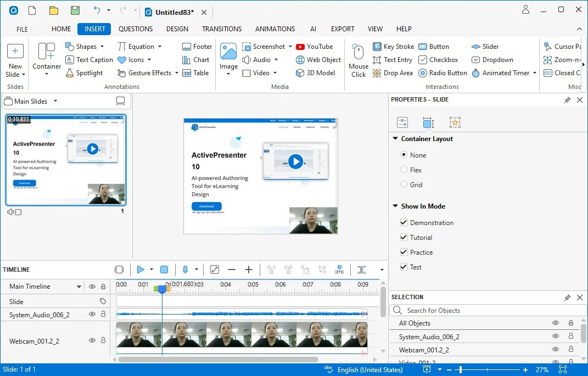Hide the Webcam_001.2_2 timeline track

point(92,341)
